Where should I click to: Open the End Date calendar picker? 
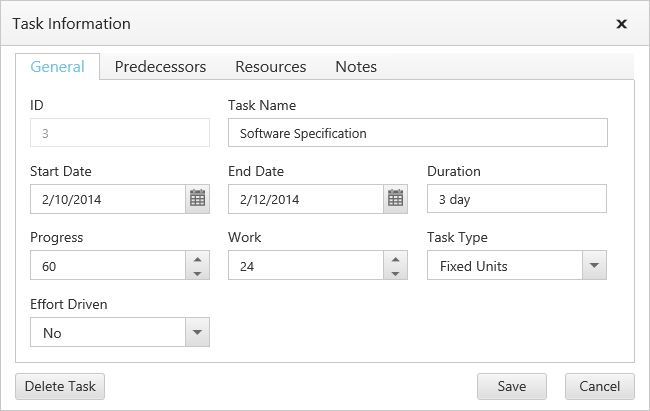click(x=396, y=199)
